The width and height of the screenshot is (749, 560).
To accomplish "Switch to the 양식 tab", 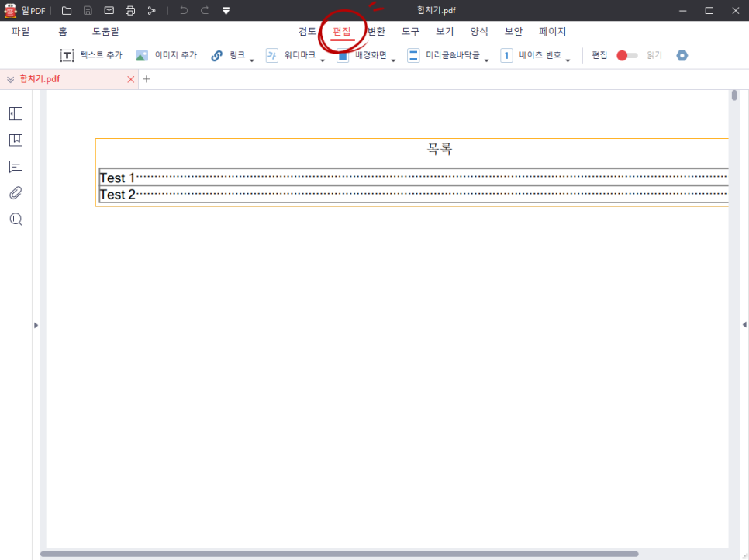I will [479, 32].
